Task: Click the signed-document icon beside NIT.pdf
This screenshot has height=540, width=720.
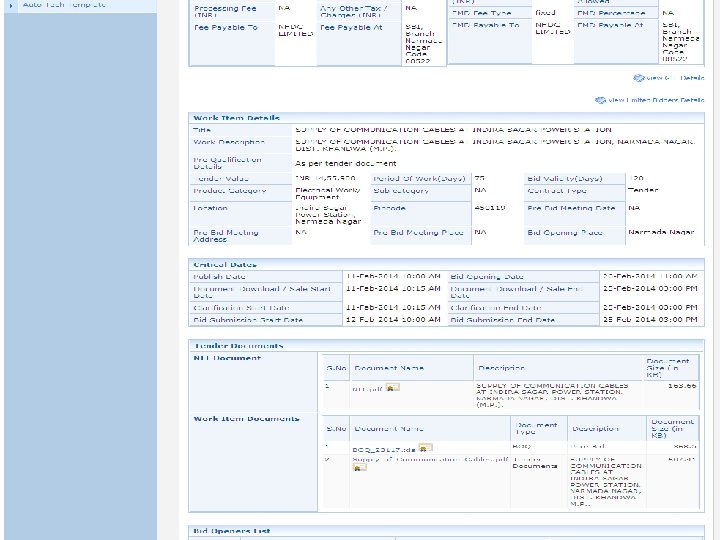Action: (x=392, y=388)
